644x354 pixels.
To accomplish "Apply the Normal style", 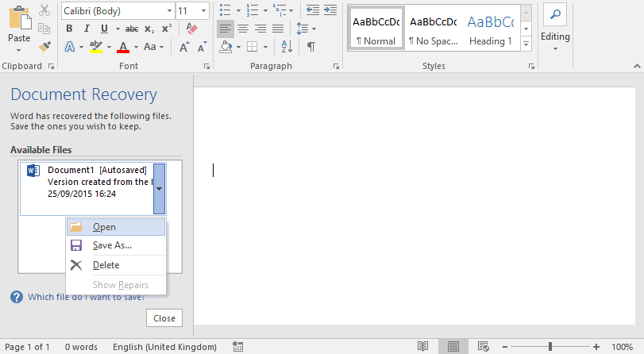I will click(376, 29).
